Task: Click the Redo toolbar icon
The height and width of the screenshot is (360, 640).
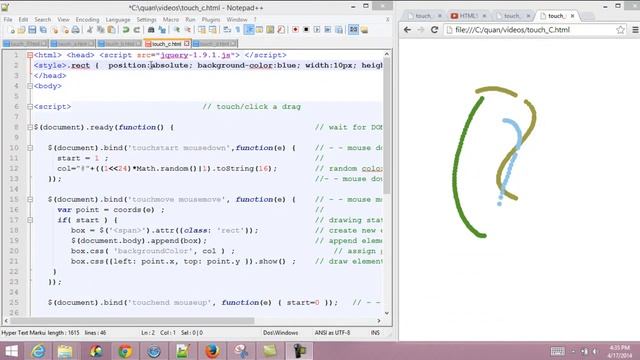Action: click(x=137, y=30)
